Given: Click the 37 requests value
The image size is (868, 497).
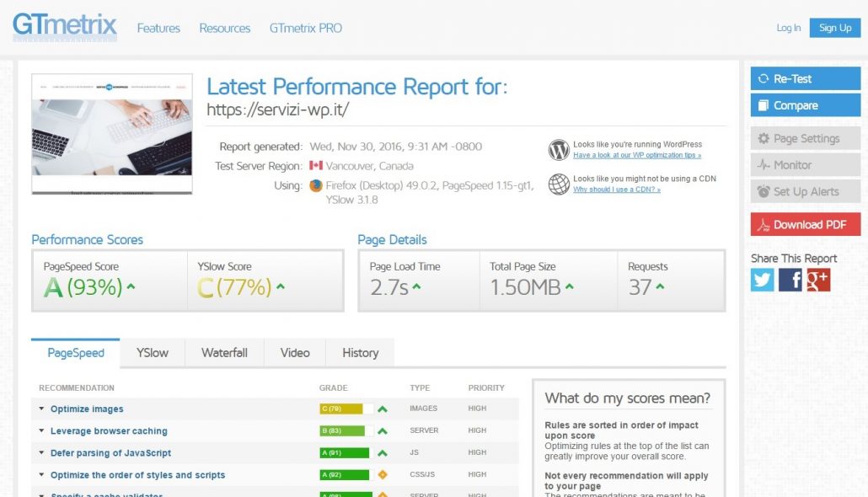Looking at the screenshot, I should (640, 287).
